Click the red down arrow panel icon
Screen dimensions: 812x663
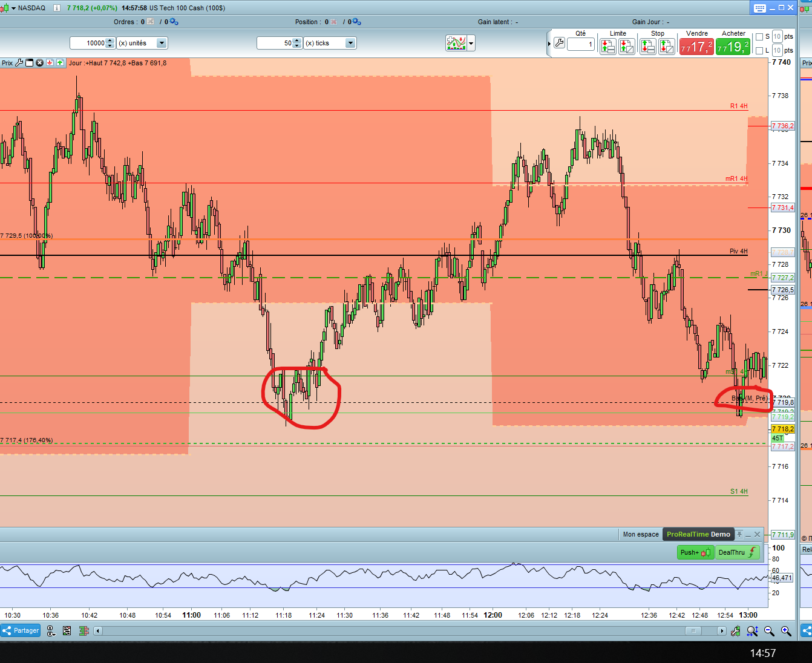[50, 63]
